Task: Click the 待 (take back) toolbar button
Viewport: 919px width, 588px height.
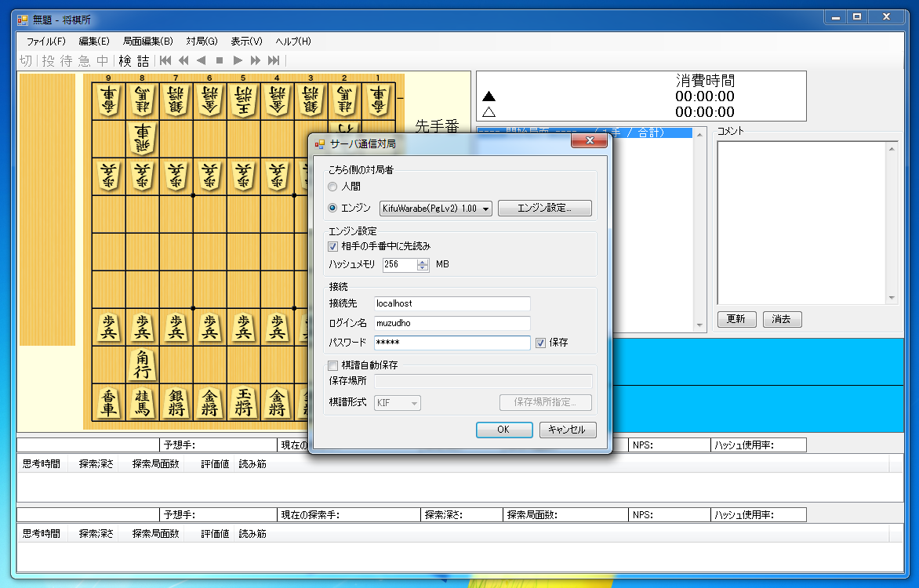Action: click(66, 60)
